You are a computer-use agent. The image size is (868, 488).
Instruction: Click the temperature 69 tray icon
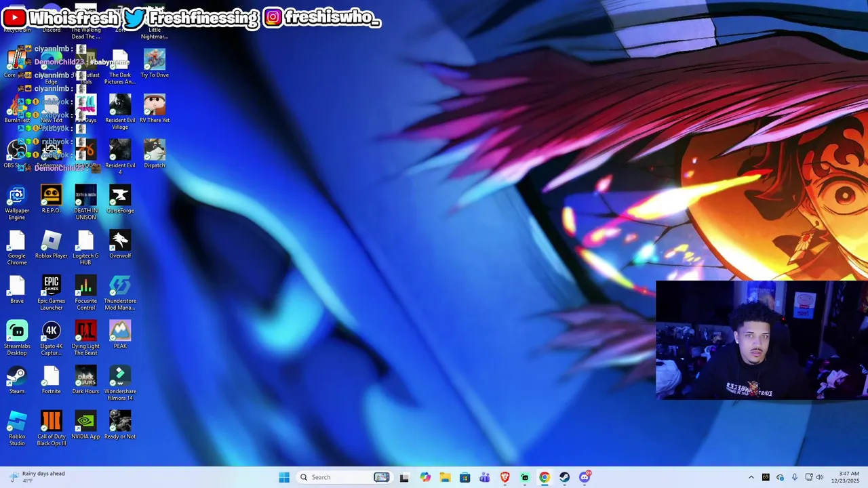coord(766,477)
